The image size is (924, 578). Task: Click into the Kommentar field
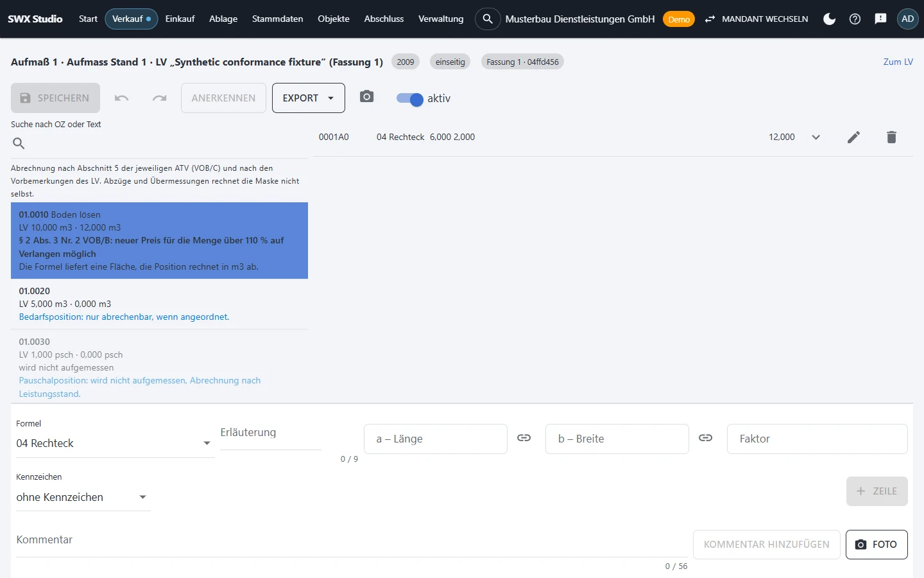tap(352, 541)
